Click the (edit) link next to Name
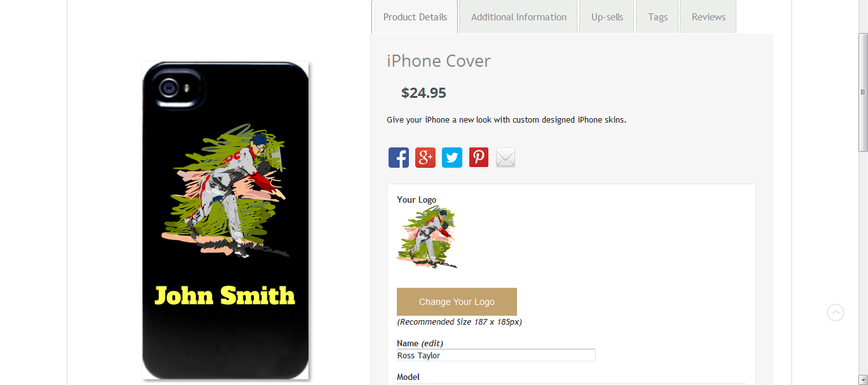This screenshot has width=868, height=385. (432, 343)
